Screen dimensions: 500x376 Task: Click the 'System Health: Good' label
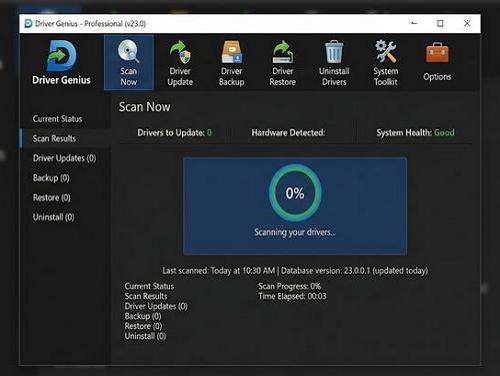click(x=415, y=133)
